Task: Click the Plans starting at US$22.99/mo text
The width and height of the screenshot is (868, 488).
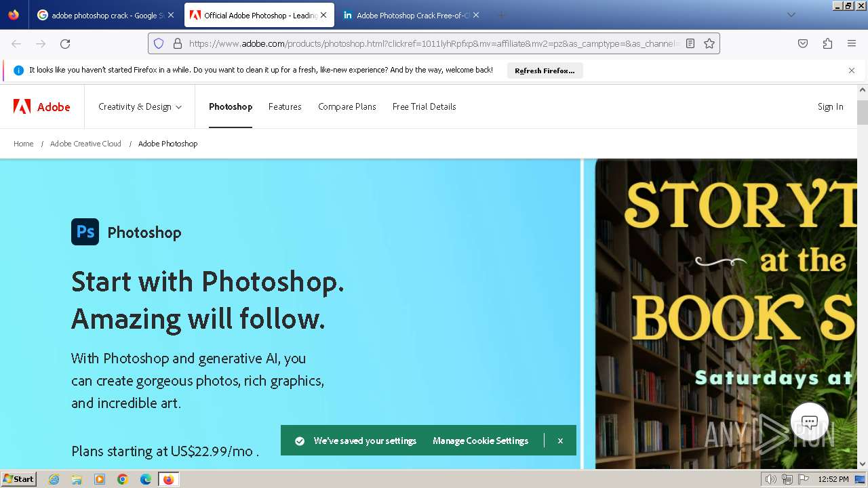Action: (x=165, y=451)
